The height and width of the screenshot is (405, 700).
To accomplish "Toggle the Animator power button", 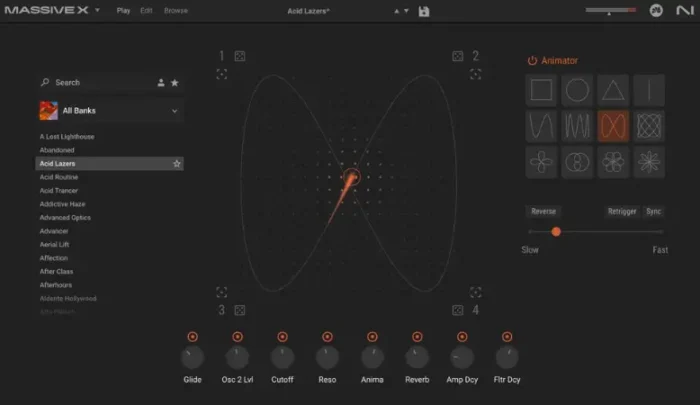I will 532,61.
